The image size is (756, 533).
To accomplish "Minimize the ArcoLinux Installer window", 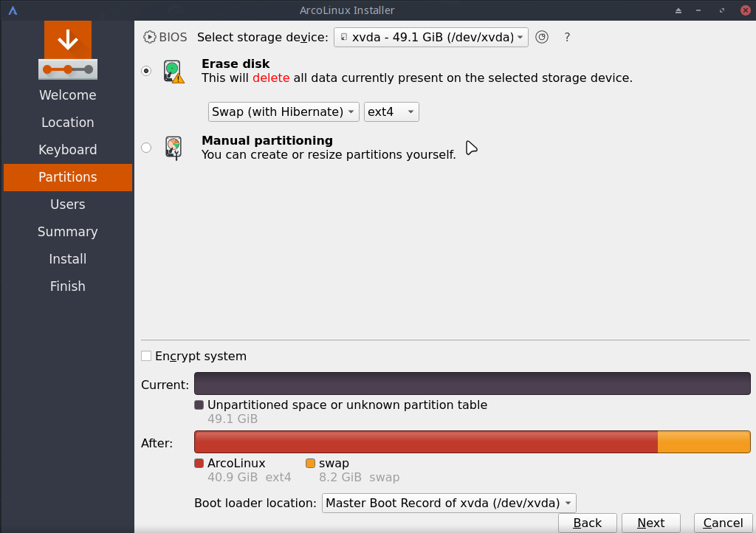I will point(698,10).
